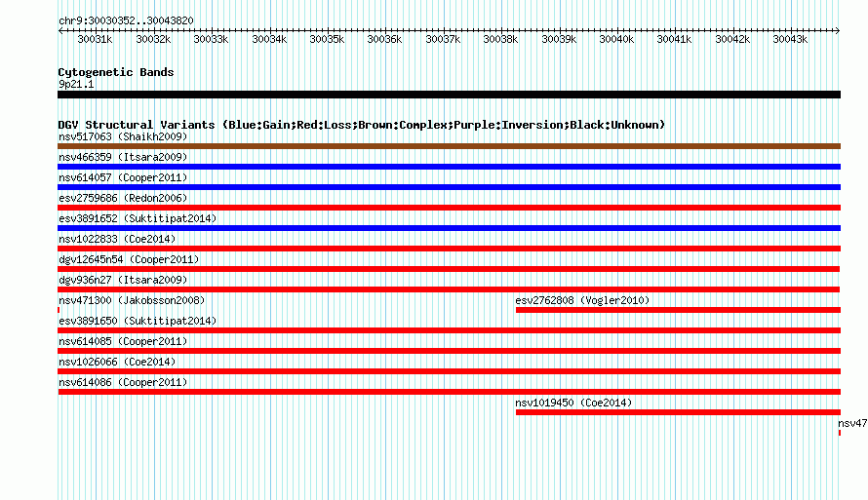Open esv2762808 (Vogler2010) variant label
Viewport: 868px width, 500px height.
point(582,300)
